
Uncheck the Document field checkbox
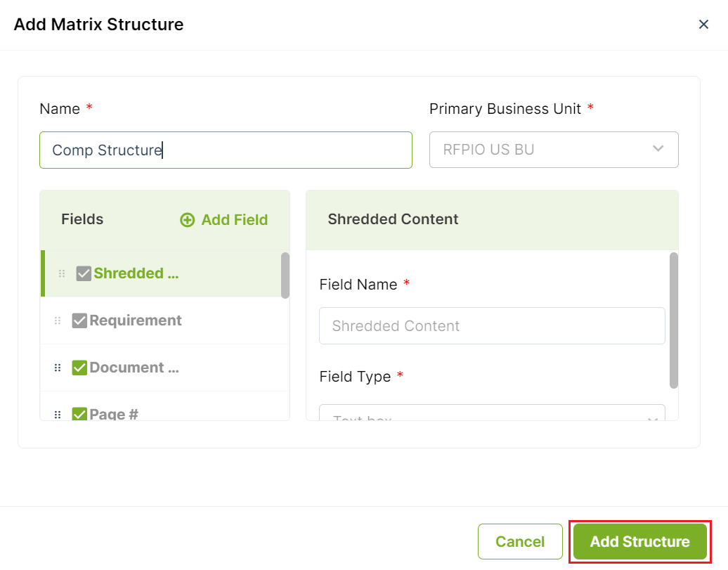(79, 368)
